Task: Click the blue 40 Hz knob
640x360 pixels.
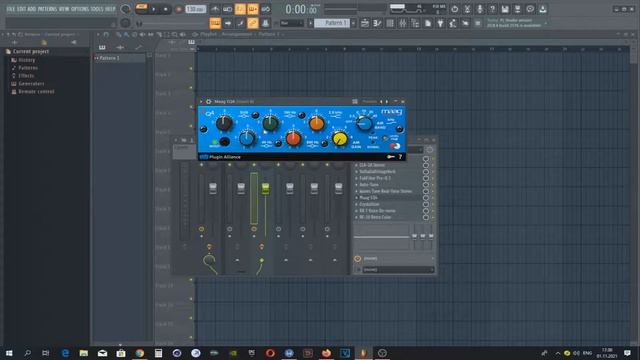Action: [247, 139]
